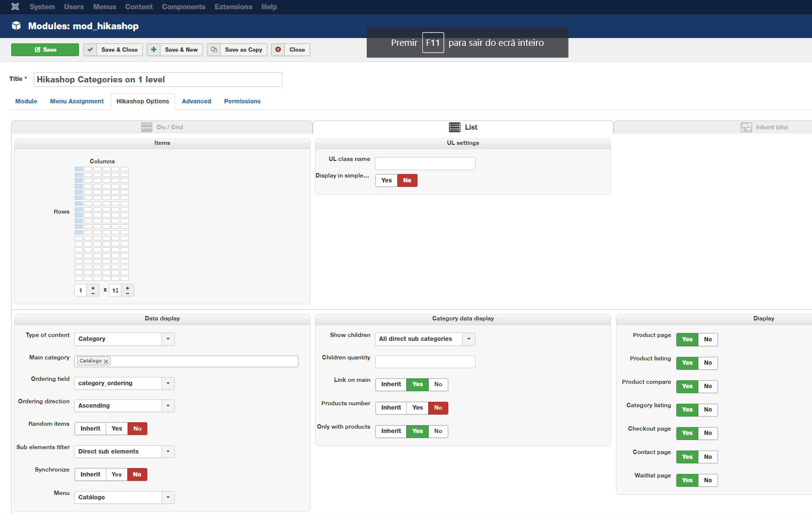Open the Type of content dropdown

(168, 339)
